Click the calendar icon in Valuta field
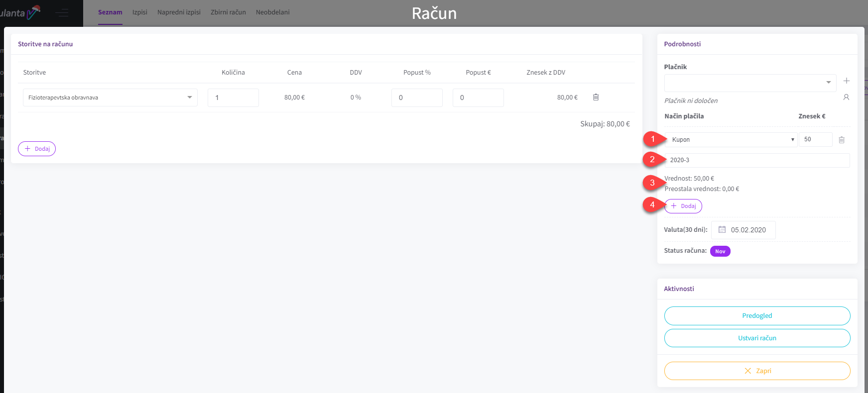868x393 pixels. pos(722,230)
